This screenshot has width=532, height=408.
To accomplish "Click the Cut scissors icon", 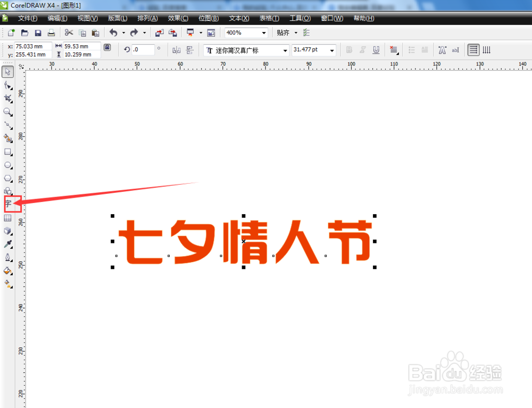I will [69, 32].
